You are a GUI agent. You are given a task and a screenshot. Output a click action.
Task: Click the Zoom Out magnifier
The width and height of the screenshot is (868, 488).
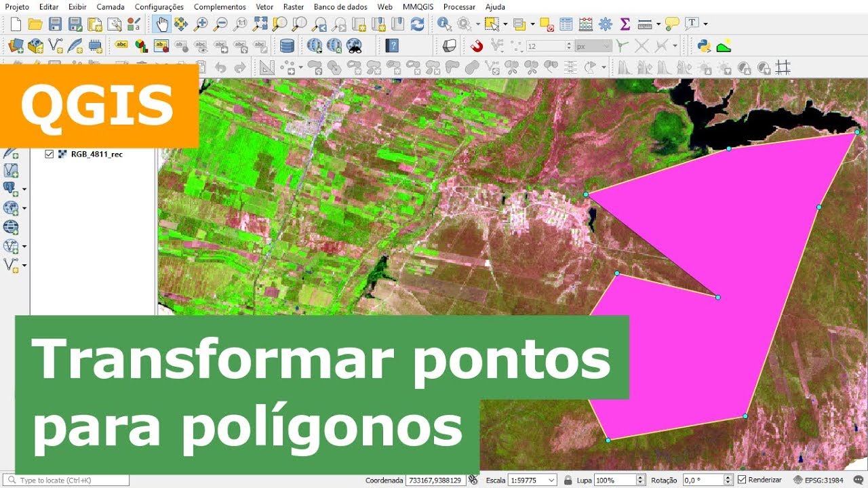point(220,24)
